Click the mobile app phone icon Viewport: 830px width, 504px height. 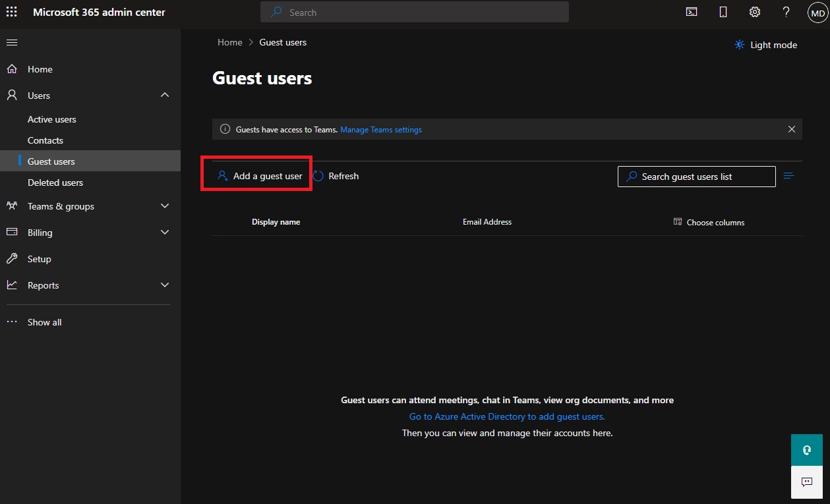723,12
